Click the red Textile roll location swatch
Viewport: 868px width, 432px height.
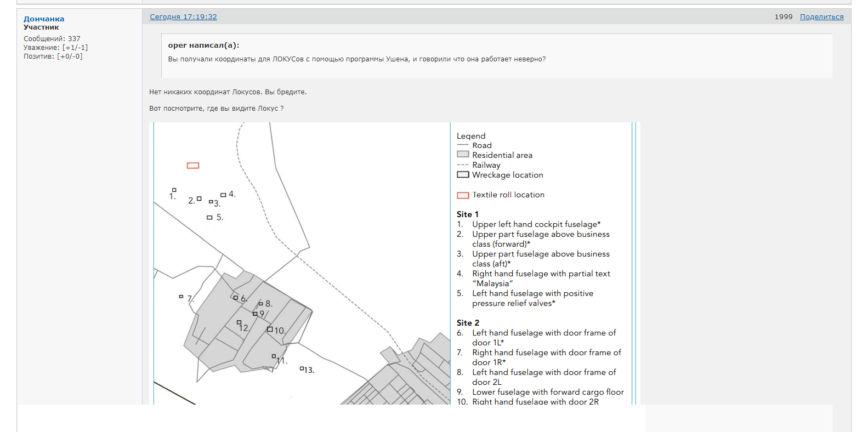pyautogui.click(x=463, y=195)
